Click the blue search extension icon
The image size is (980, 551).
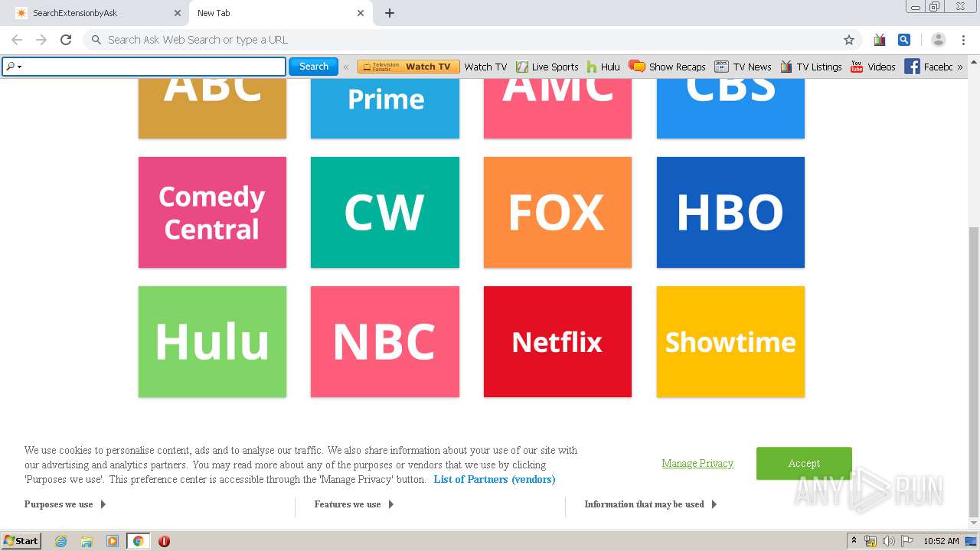[904, 40]
